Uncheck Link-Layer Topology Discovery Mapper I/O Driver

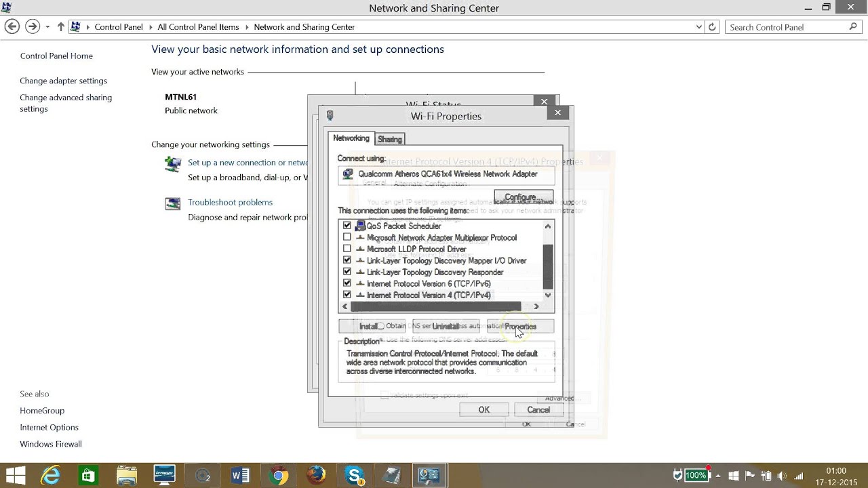pos(347,260)
